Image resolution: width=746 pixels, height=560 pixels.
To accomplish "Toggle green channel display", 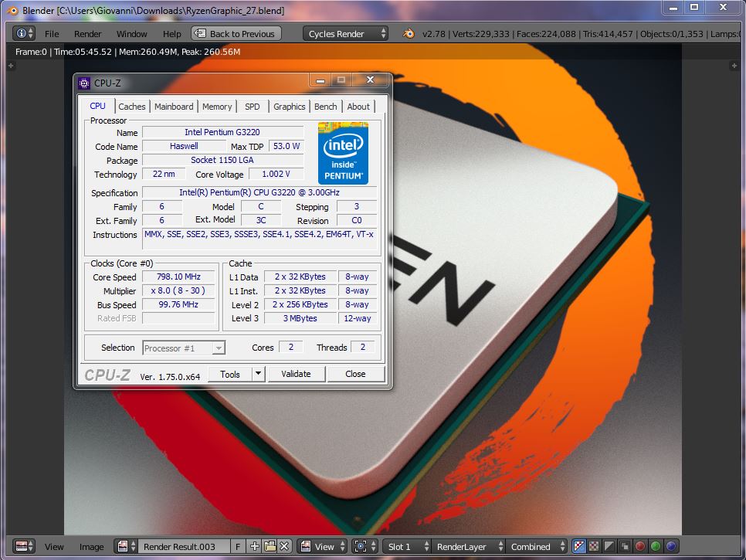I will 656,546.
